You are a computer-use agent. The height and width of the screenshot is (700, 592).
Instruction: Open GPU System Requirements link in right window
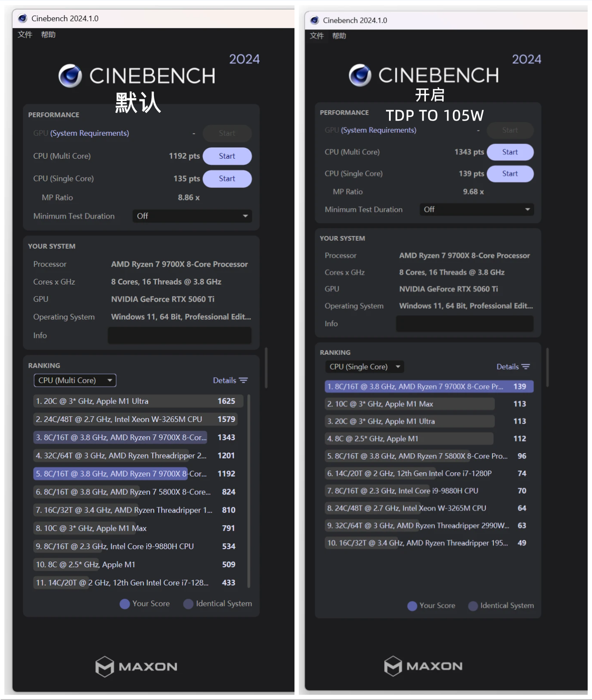379,130
